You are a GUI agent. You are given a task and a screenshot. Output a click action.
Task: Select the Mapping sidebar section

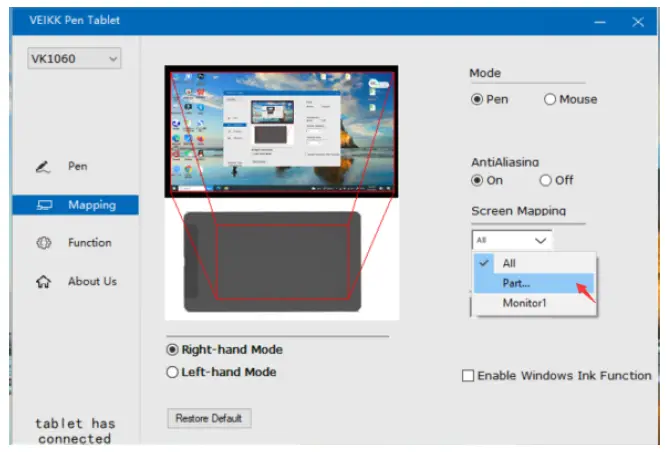pos(75,205)
